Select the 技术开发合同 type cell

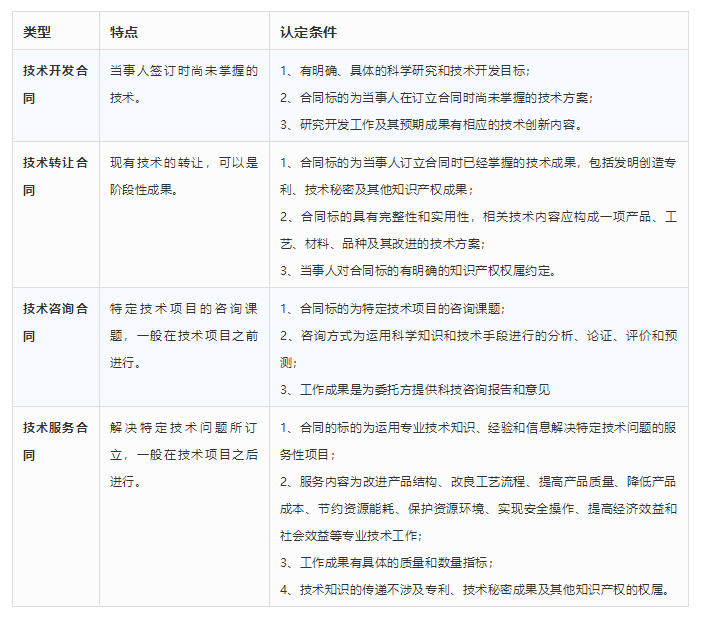[x=55, y=84]
